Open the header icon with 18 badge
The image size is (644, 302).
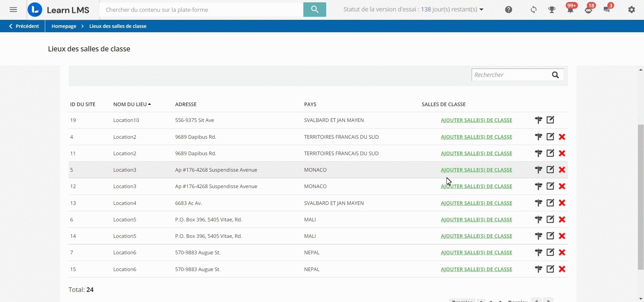(589, 9)
